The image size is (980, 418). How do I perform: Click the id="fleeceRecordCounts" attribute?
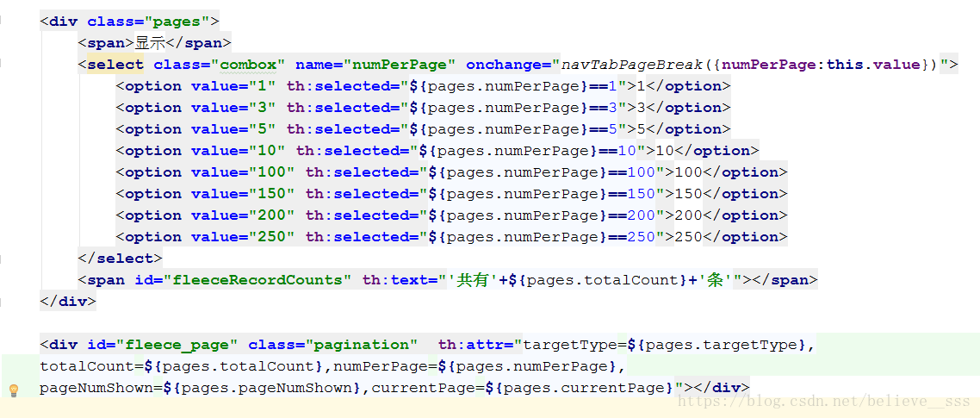click(x=244, y=280)
